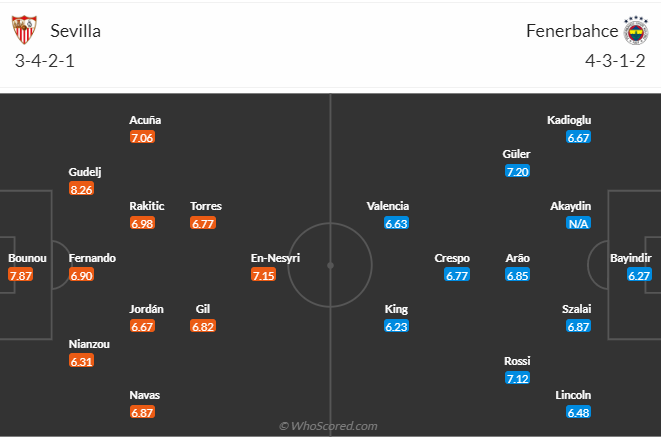Click the Fenerbahce 4-3-1-2 formation text

click(x=615, y=61)
